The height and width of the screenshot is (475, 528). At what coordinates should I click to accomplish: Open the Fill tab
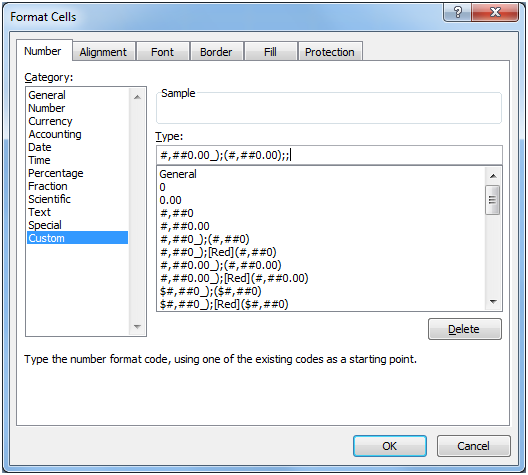(270, 52)
